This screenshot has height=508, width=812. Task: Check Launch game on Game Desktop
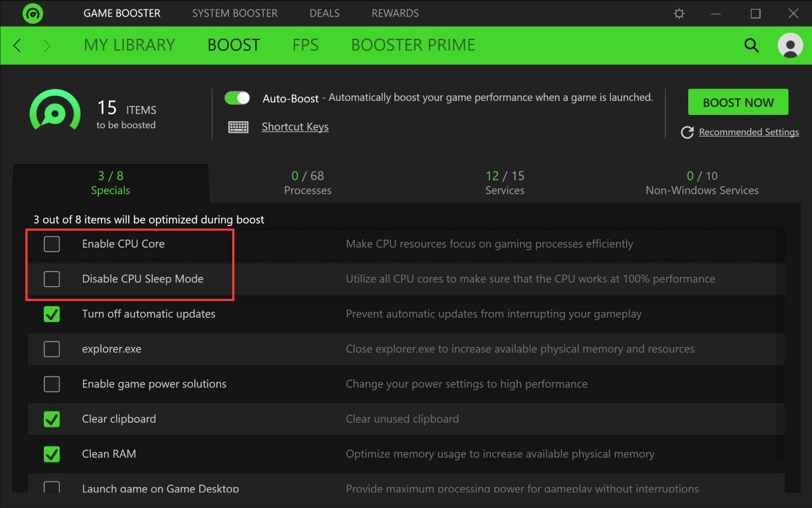(x=51, y=487)
